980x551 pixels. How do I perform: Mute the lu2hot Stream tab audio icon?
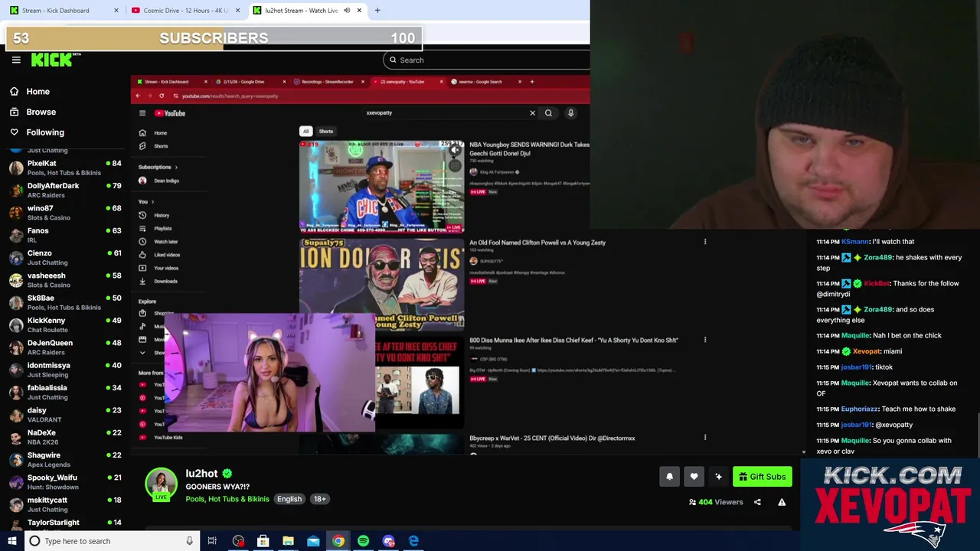coord(347,11)
